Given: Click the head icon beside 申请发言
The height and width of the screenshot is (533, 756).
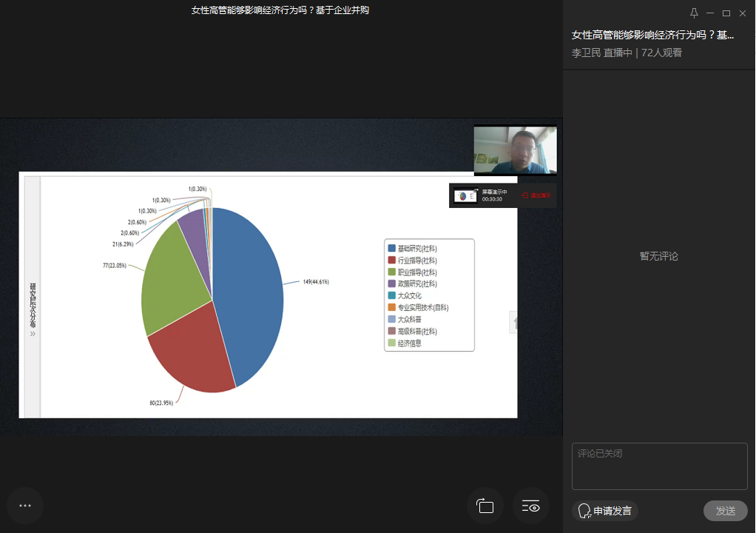Looking at the screenshot, I should pyautogui.click(x=584, y=511).
